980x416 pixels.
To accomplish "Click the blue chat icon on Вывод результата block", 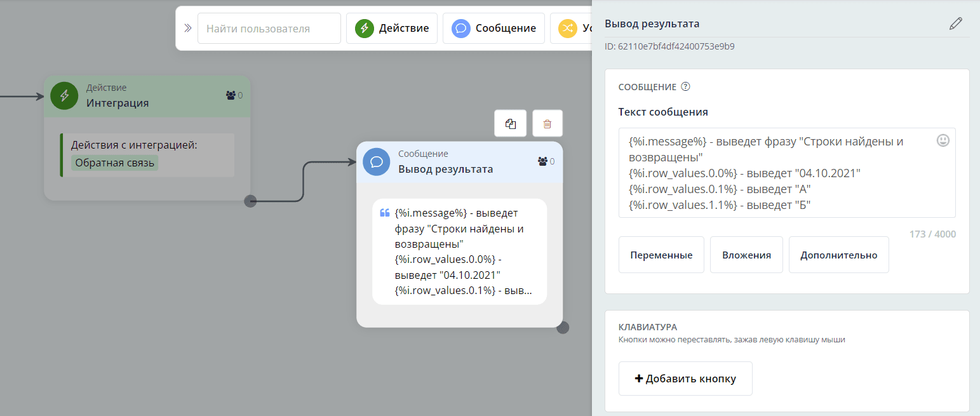I will click(x=376, y=162).
